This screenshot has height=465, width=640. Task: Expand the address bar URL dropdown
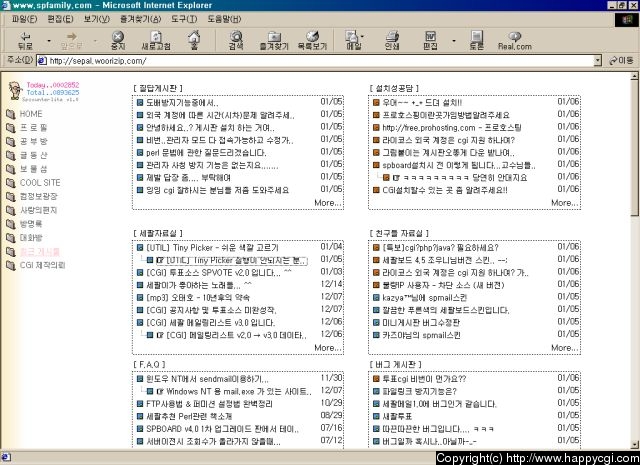tap(598, 61)
